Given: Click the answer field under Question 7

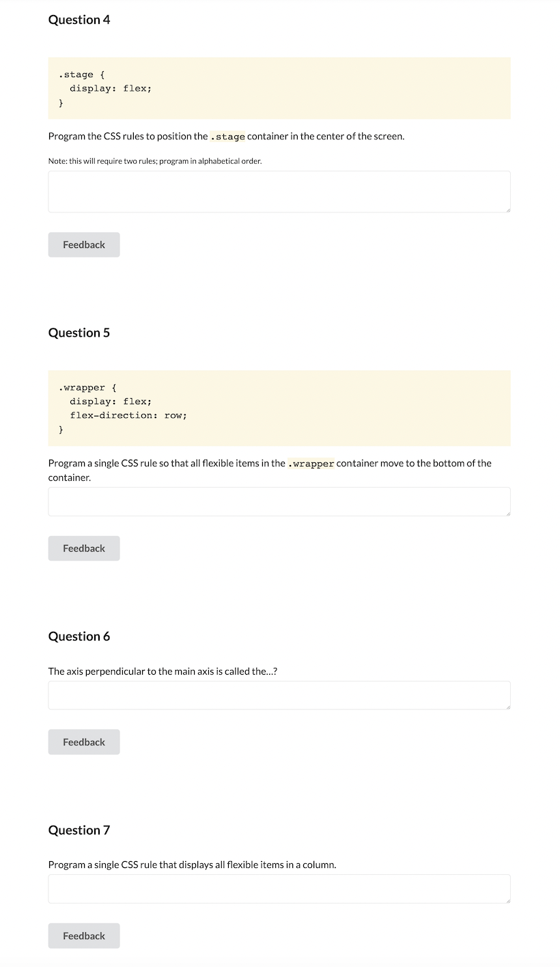Looking at the screenshot, I should pyautogui.click(x=279, y=888).
